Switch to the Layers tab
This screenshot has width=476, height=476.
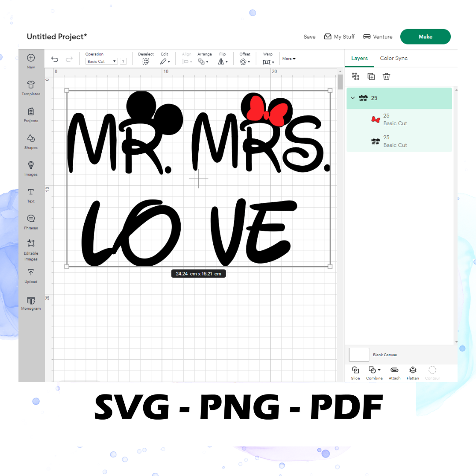(359, 58)
